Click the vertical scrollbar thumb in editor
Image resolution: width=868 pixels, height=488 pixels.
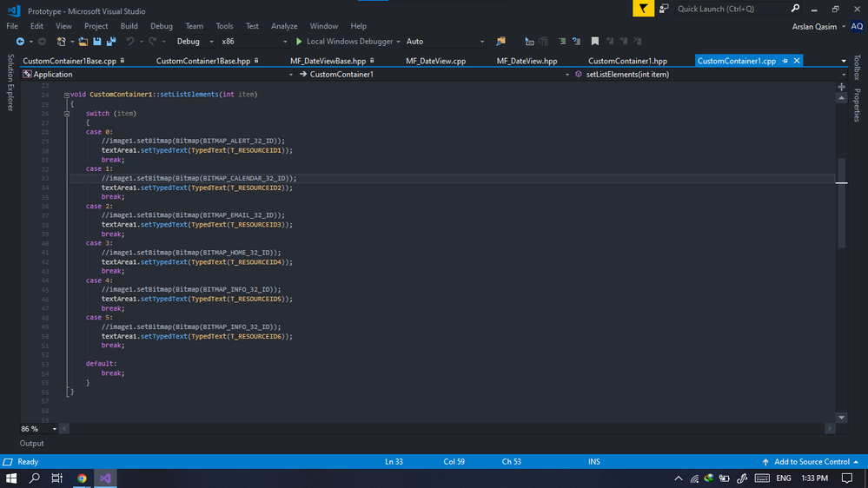[841, 202]
